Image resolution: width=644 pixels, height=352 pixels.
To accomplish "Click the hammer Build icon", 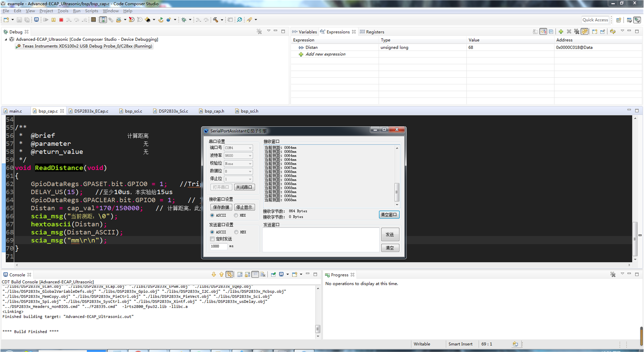I will click(216, 20).
